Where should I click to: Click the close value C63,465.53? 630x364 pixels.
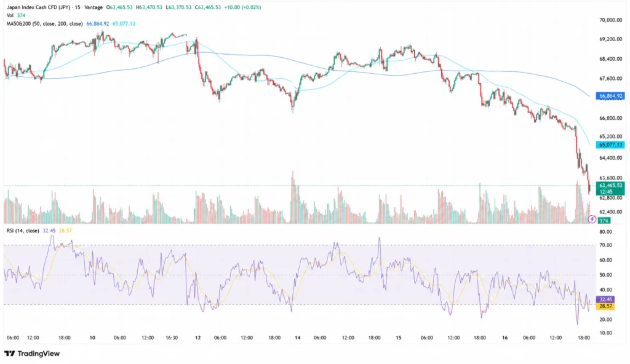click(x=208, y=7)
